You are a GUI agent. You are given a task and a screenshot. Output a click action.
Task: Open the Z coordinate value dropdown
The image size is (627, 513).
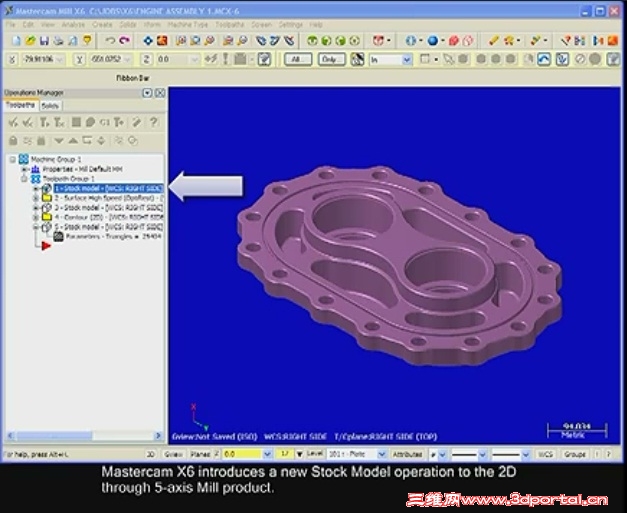click(x=194, y=60)
